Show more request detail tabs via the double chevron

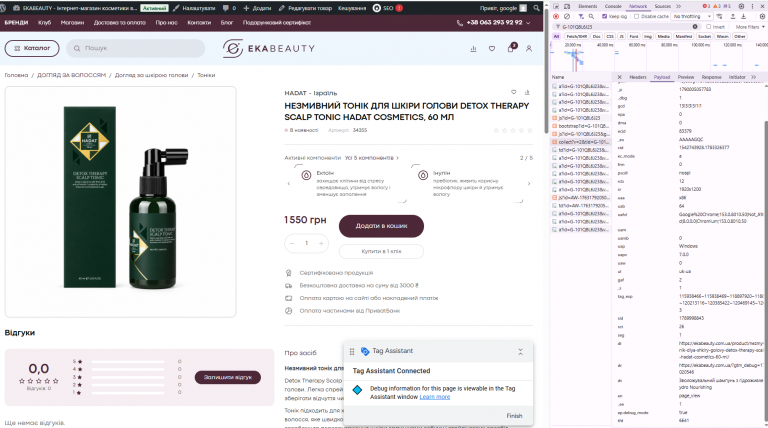[753, 77]
